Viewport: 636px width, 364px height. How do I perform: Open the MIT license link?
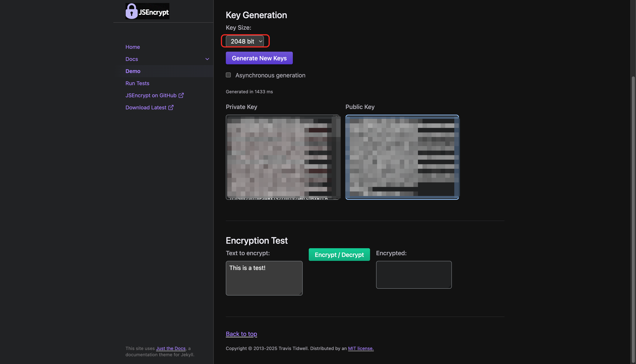click(361, 348)
